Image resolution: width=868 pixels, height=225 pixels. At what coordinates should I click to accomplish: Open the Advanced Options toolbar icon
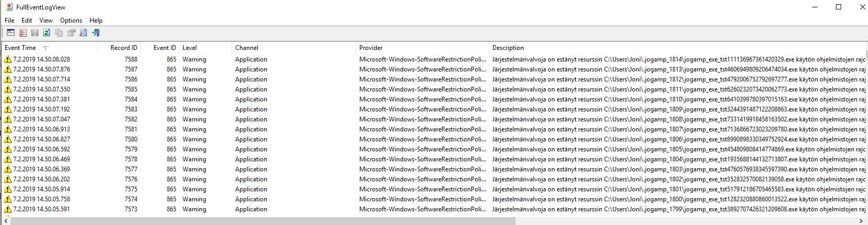(11, 33)
